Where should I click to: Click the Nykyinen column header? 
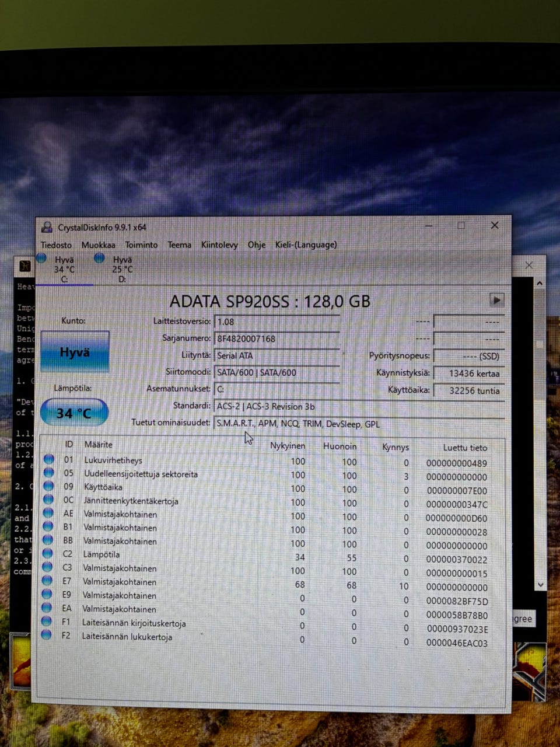click(288, 446)
